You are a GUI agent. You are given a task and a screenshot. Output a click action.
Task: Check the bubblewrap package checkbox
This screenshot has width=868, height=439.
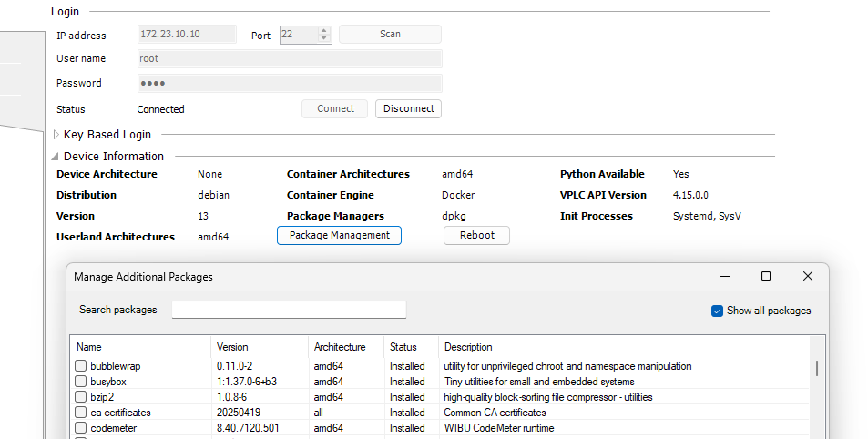click(81, 366)
